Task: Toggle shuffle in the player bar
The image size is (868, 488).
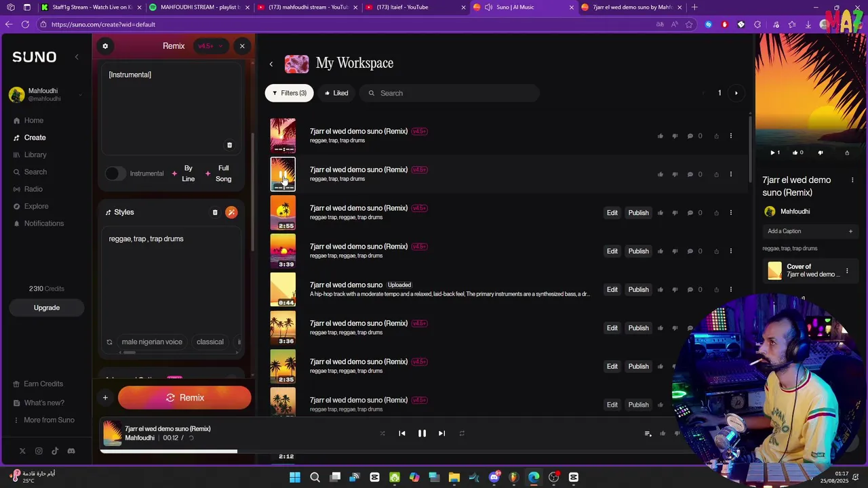Action: pyautogui.click(x=382, y=434)
